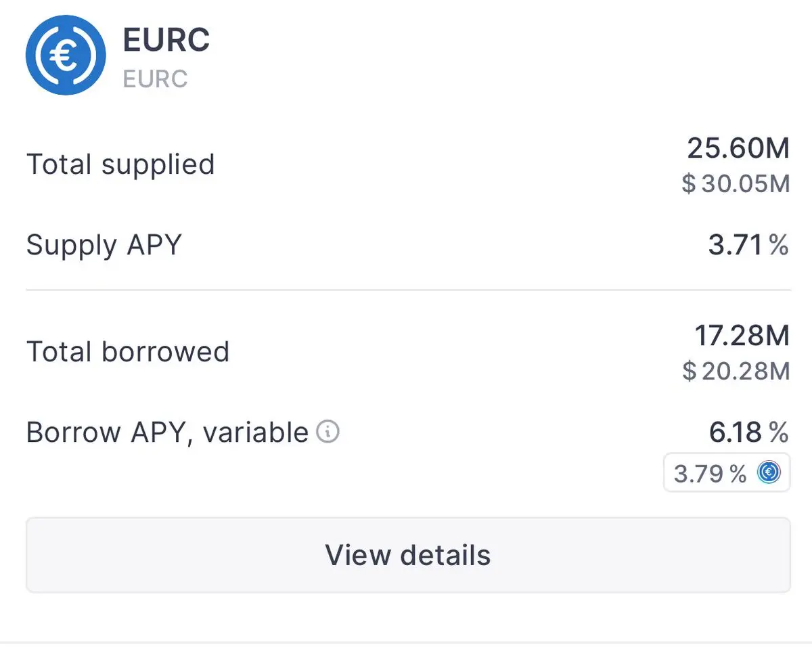
Task: Click the $ 30.05M supplied value
Action: [736, 183]
